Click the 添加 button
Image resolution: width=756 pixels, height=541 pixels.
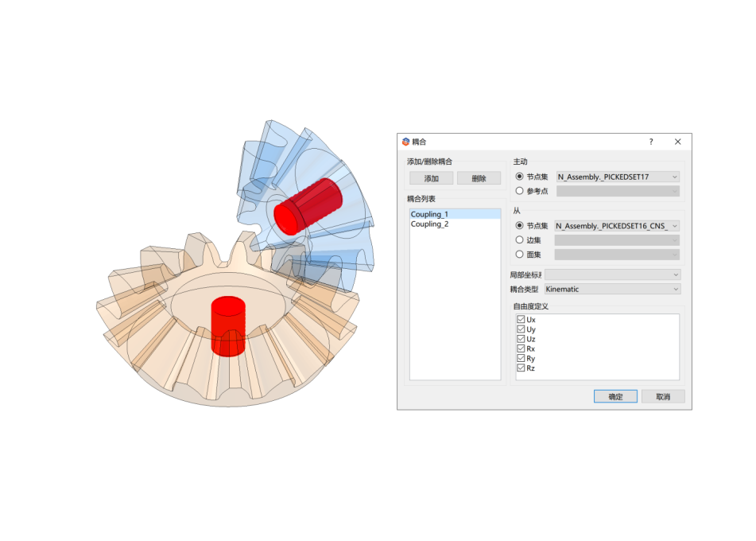point(431,178)
